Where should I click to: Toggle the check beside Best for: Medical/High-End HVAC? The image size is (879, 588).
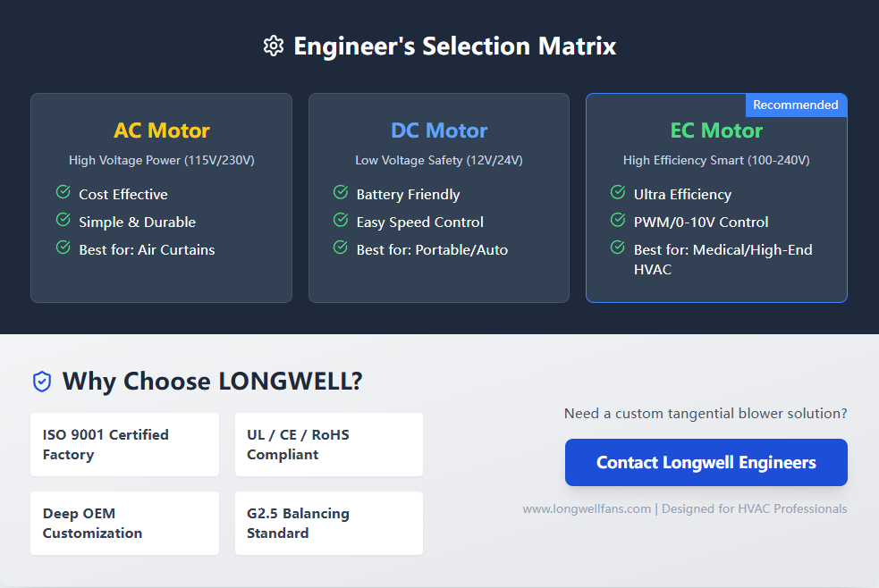point(618,248)
